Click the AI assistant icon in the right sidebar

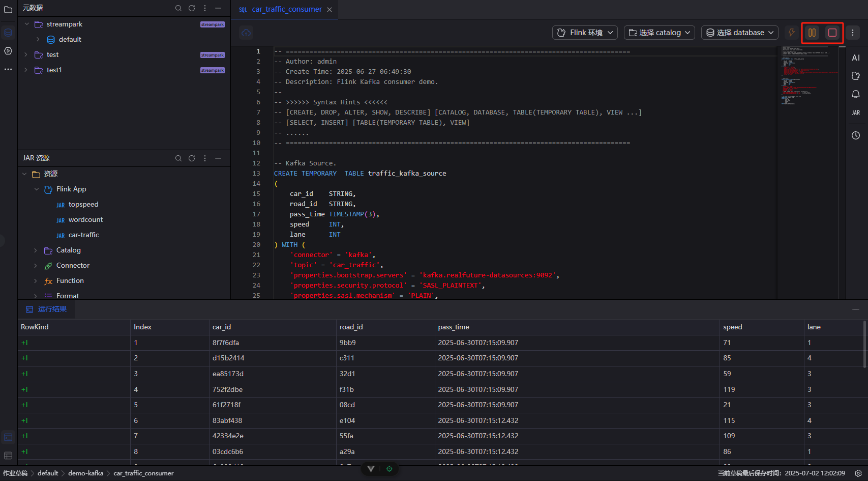click(856, 58)
